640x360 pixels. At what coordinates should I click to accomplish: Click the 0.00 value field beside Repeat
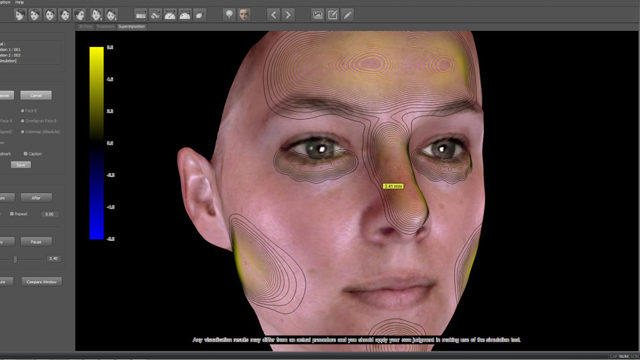pos(49,214)
